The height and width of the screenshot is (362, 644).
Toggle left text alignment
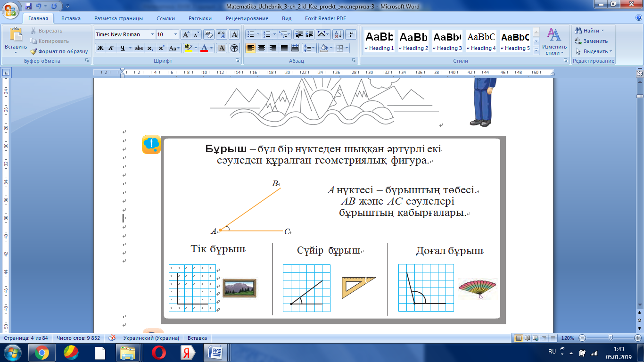250,48
